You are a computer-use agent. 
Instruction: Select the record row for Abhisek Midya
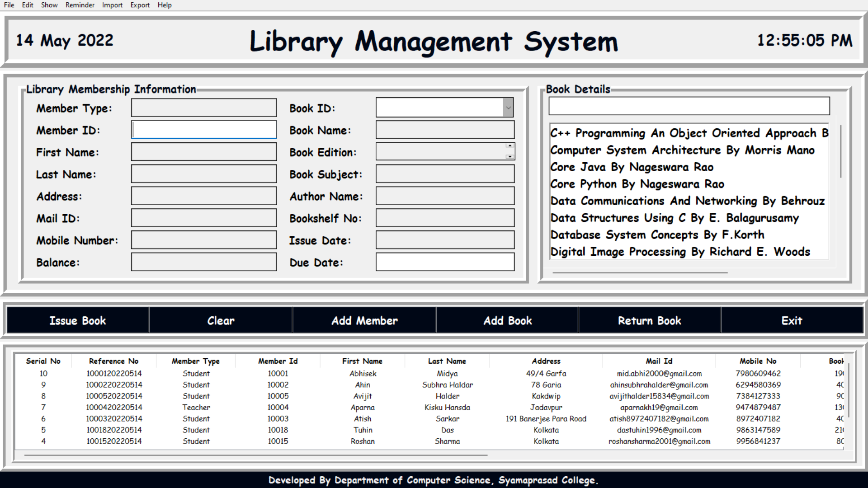coord(363,374)
